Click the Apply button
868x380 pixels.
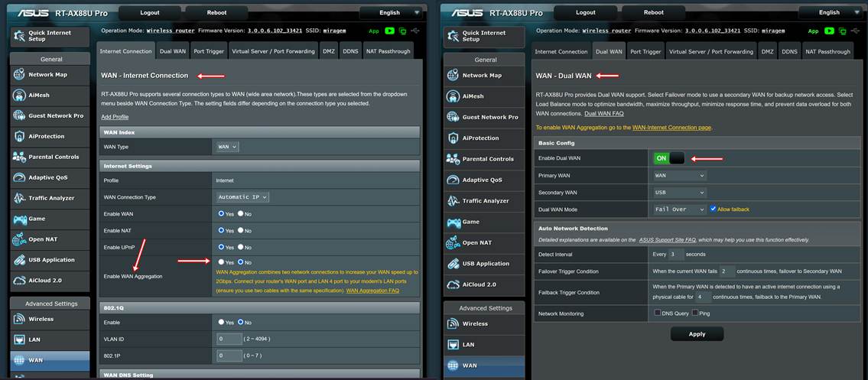pyautogui.click(x=697, y=334)
